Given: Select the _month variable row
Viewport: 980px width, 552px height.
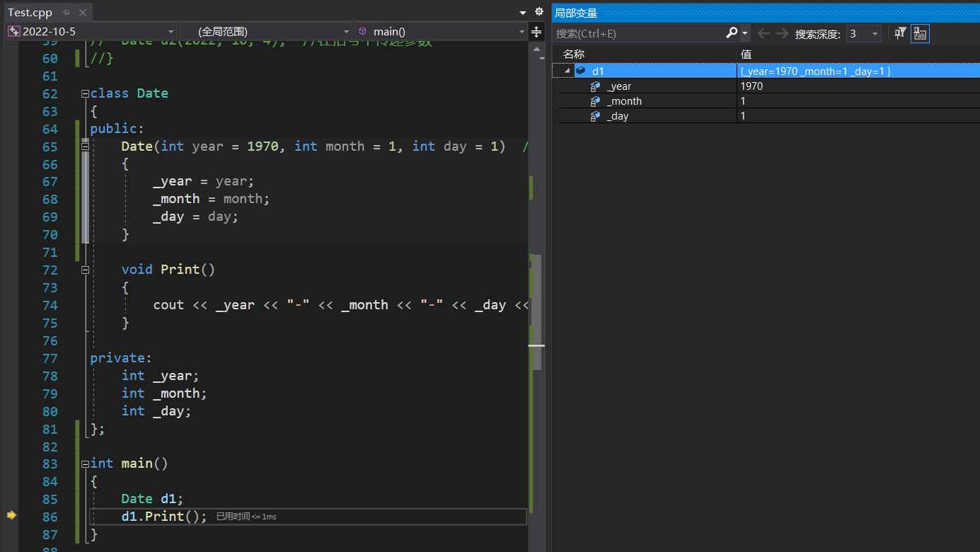Looking at the screenshot, I should (770, 101).
